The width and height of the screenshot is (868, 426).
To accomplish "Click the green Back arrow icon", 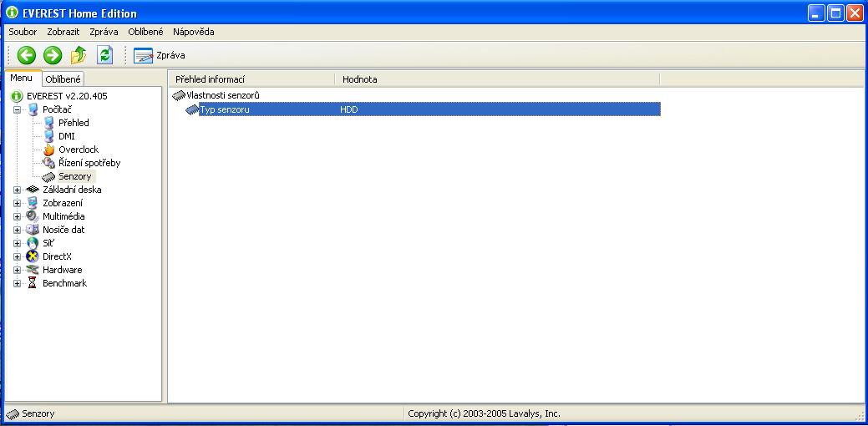I will point(27,55).
